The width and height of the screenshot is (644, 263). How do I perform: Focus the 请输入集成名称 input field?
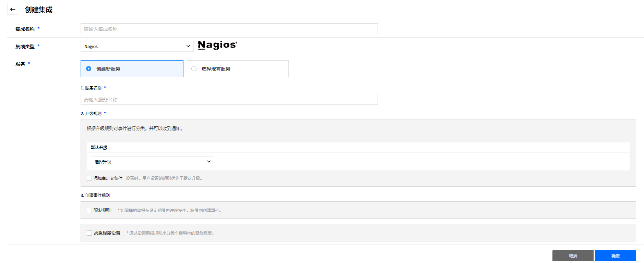pos(229,29)
